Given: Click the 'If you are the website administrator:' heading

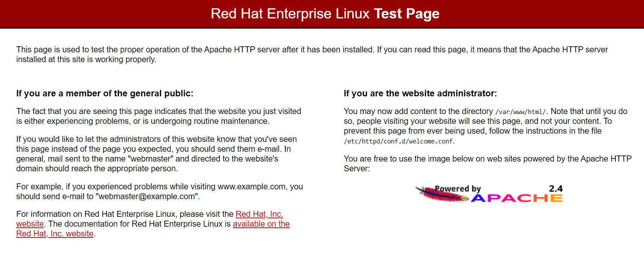Looking at the screenshot, I should click(x=420, y=93).
